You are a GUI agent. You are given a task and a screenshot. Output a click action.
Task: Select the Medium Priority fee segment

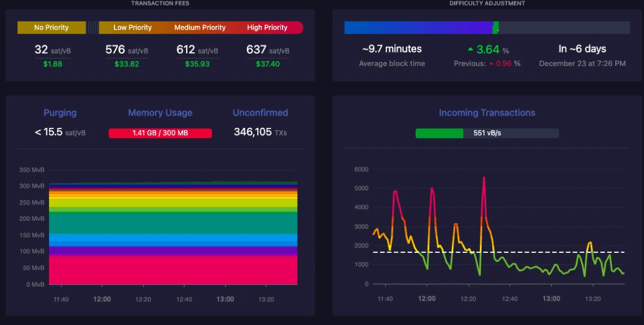[x=200, y=28]
